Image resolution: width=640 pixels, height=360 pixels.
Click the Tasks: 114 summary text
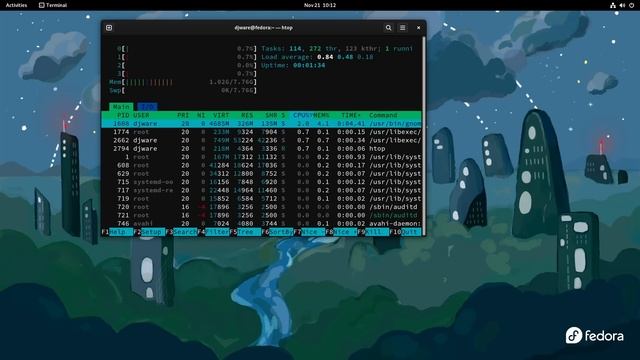click(337, 49)
